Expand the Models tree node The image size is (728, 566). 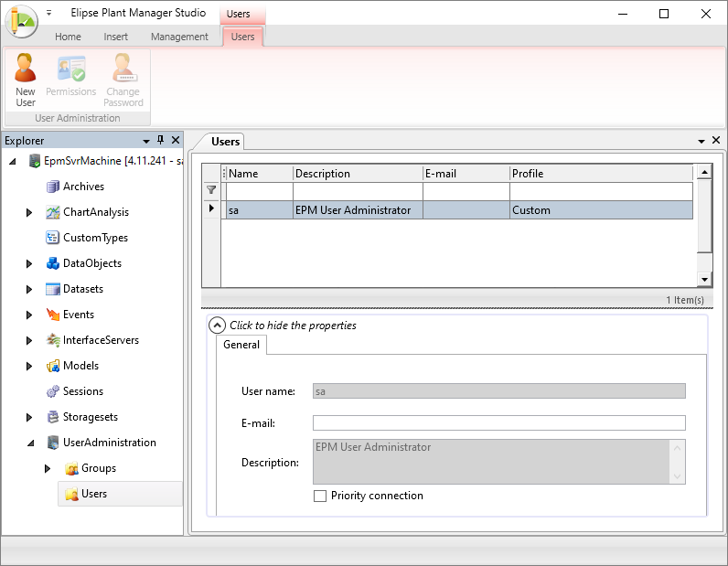point(29,366)
